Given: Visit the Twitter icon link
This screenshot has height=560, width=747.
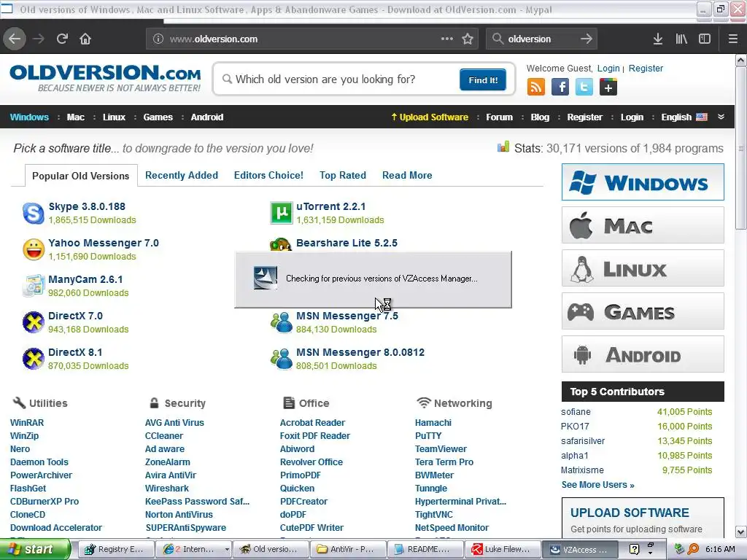Looking at the screenshot, I should (x=584, y=87).
